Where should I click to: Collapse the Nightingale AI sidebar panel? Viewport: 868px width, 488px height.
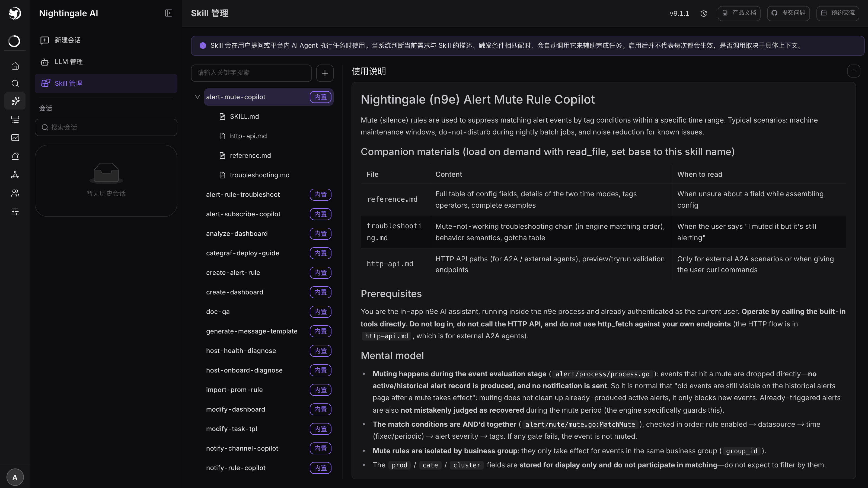pyautogui.click(x=168, y=13)
